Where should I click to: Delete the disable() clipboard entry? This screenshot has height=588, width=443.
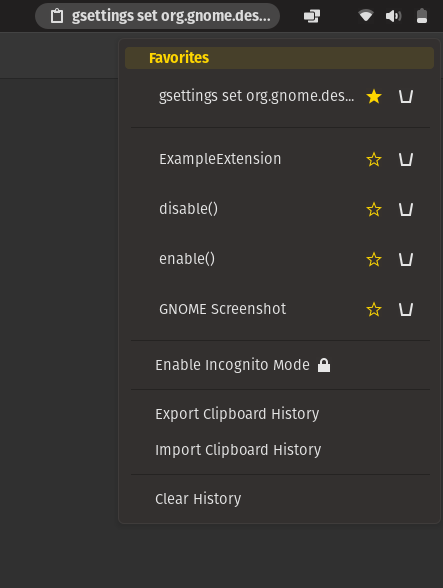[405, 209]
